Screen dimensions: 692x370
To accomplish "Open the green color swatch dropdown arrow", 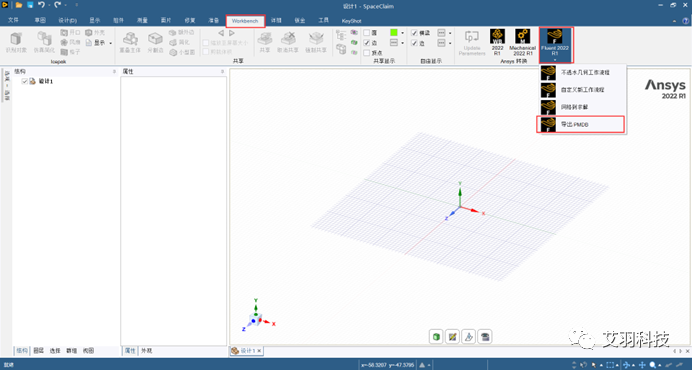I will tap(402, 33).
